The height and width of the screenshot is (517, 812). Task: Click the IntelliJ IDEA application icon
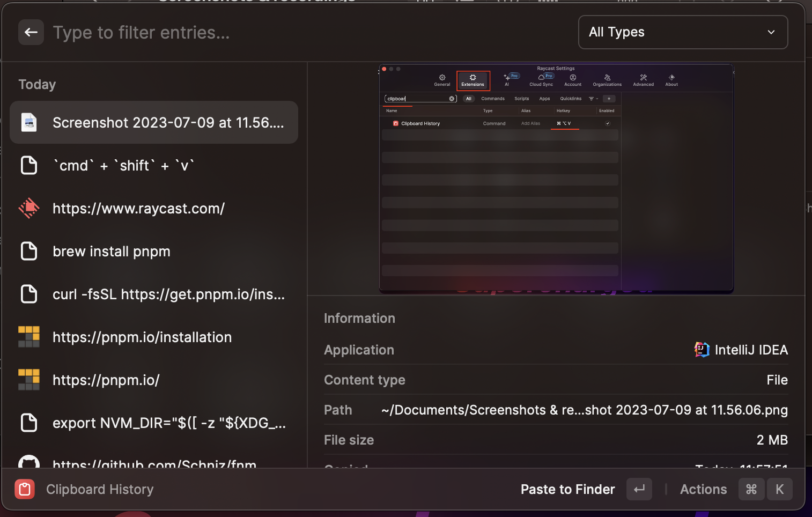702,350
